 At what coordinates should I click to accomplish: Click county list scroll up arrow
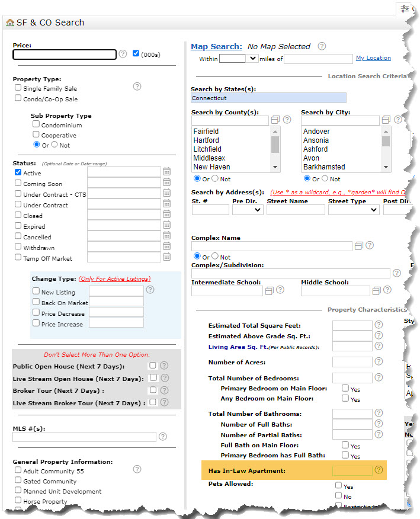[275, 132]
